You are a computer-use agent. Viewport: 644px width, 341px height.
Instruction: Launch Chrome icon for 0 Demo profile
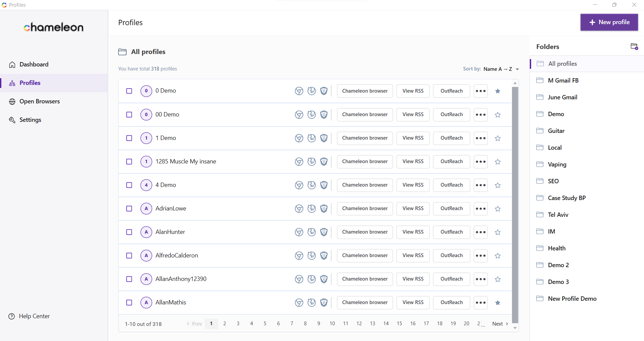pos(299,91)
